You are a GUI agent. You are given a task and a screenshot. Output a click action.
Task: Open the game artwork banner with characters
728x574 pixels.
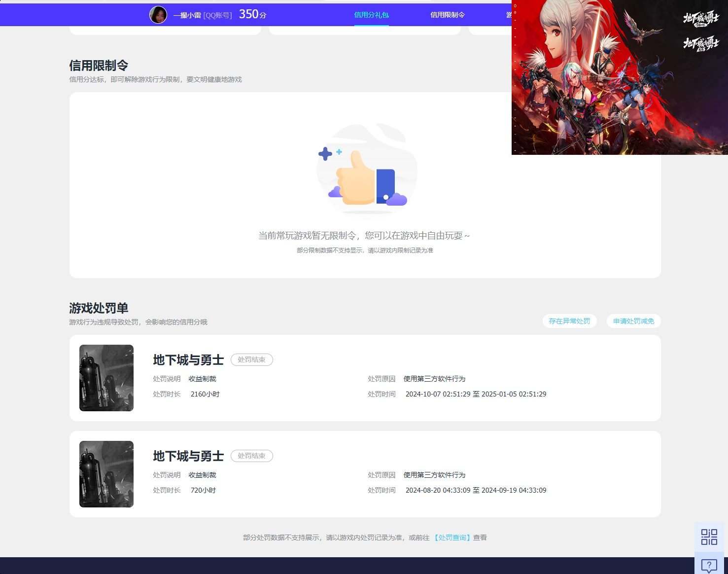coord(620,77)
